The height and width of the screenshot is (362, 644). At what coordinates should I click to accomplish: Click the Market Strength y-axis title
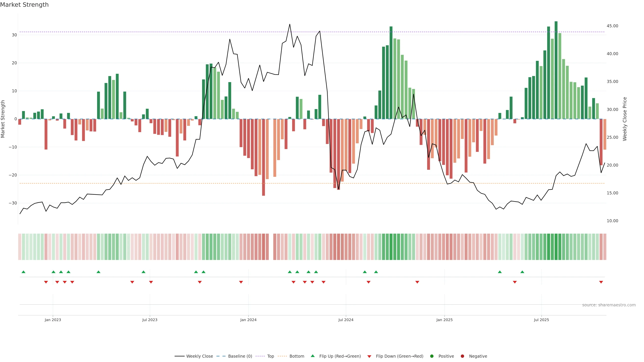coord(3,119)
